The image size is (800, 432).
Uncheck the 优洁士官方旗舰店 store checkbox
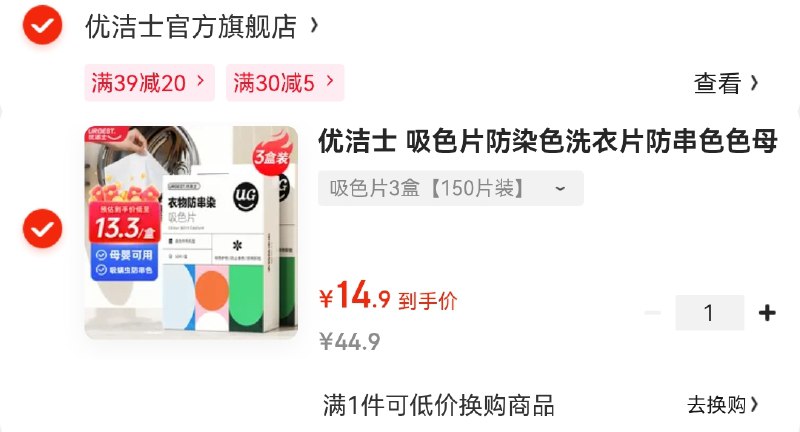coord(42,24)
